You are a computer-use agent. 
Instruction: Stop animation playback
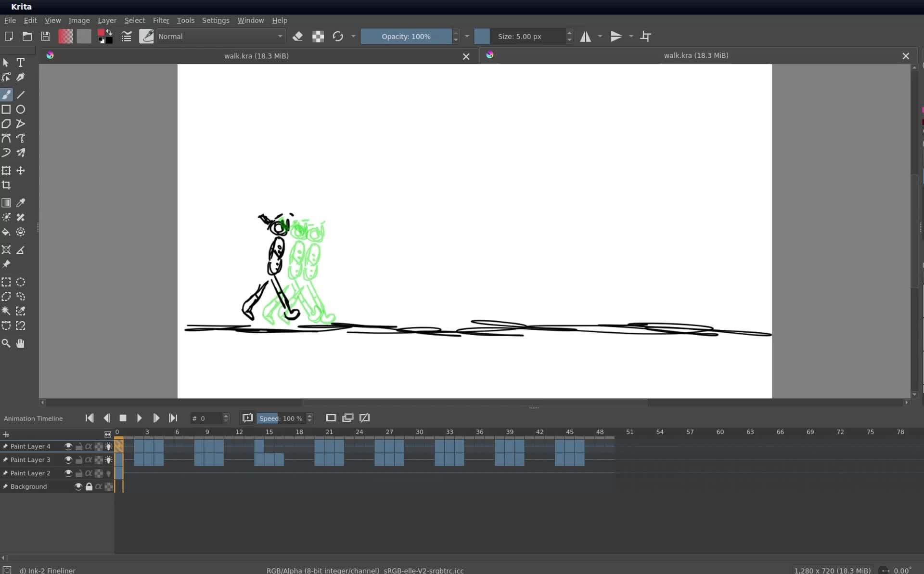point(123,418)
